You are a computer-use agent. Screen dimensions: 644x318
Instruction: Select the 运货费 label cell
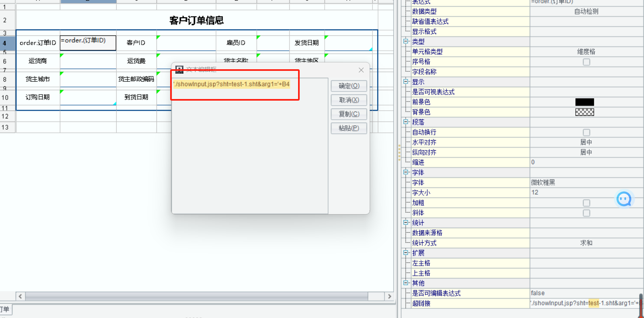click(x=136, y=61)
